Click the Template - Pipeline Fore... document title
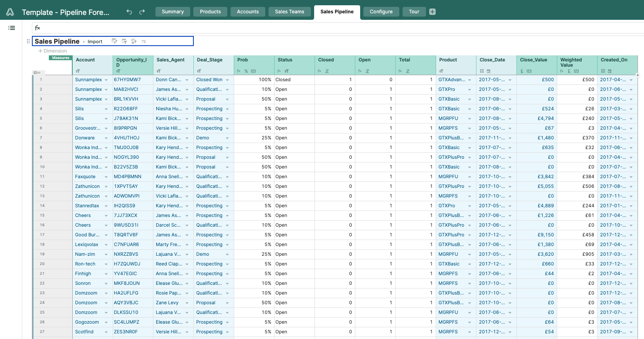Viewport: 644px width, 339px height. (x=65, y=12)
